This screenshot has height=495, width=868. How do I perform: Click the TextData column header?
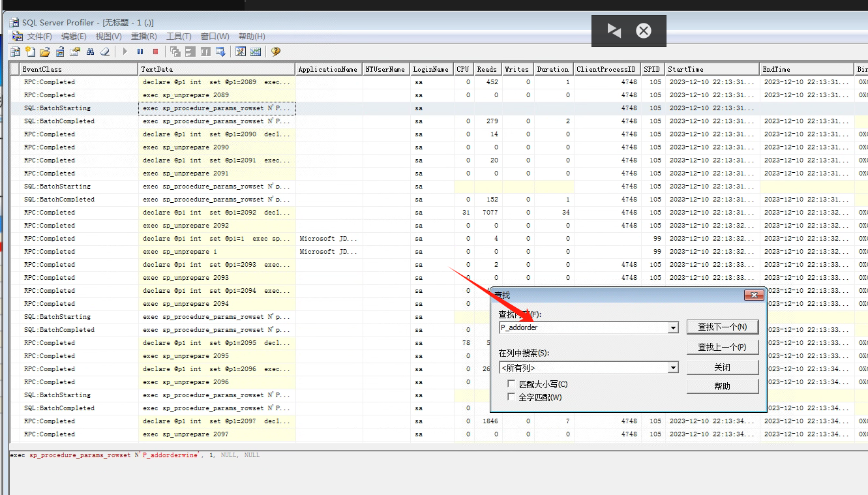(217, 69)
